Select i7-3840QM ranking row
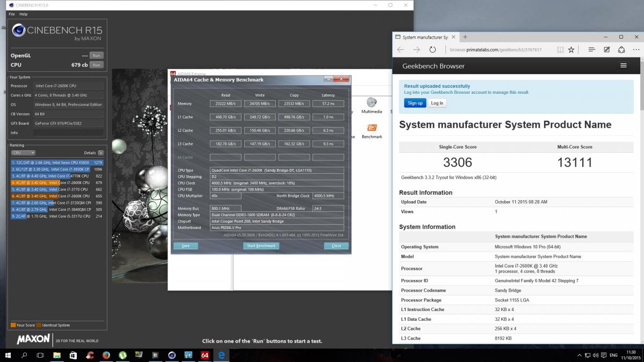The height and width of the screenshot is (362, 644). 58,210
